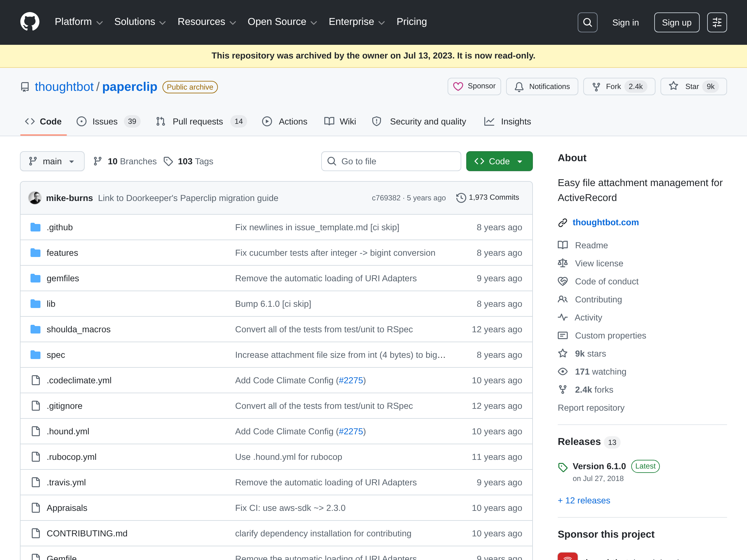
Task: Click the .codeclimate.yml file icon
Action: (35, 380)
